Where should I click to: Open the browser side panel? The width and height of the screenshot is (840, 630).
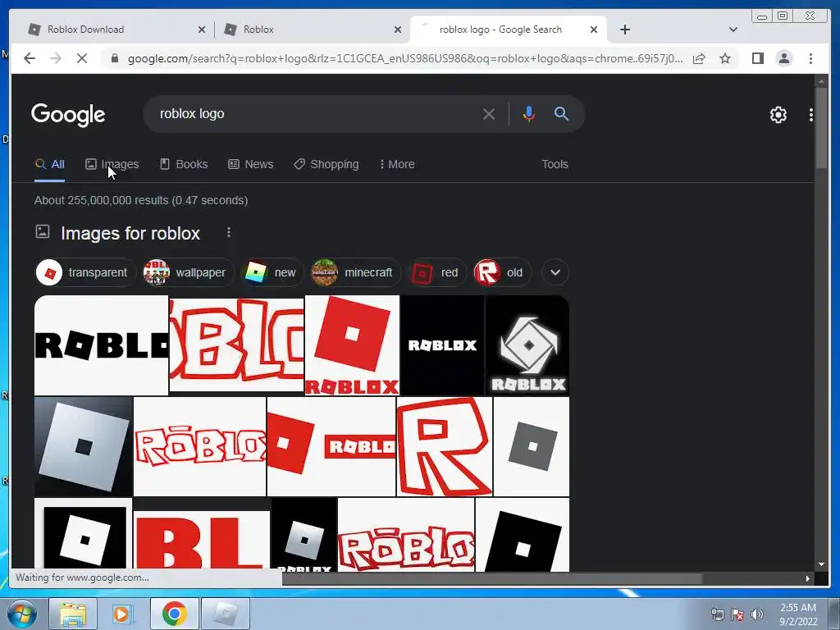pos(757,58)
